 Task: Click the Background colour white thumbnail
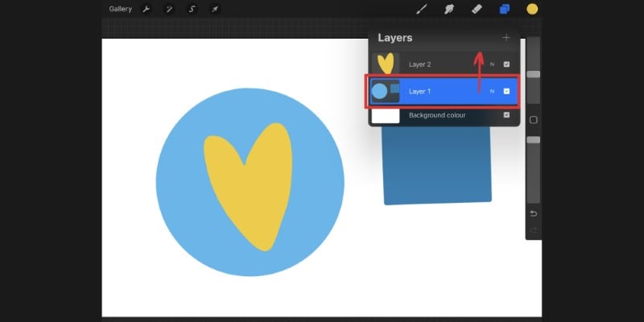click(386, 116)
